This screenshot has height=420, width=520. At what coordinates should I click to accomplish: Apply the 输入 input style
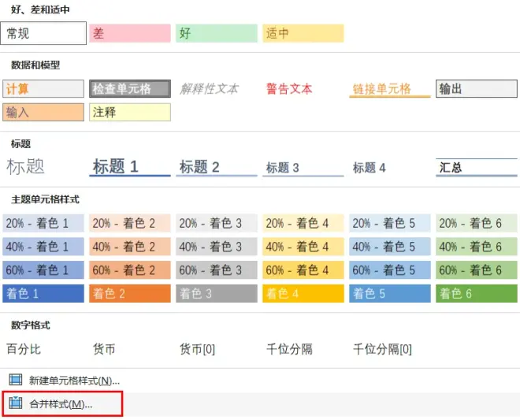(x=43, y=112)
